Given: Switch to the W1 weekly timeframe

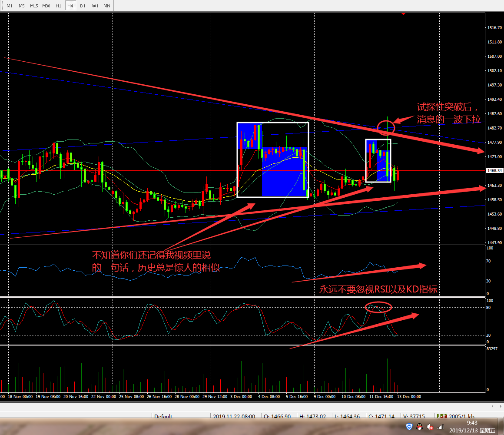Looking at the screenshot, I should point(95,6).
